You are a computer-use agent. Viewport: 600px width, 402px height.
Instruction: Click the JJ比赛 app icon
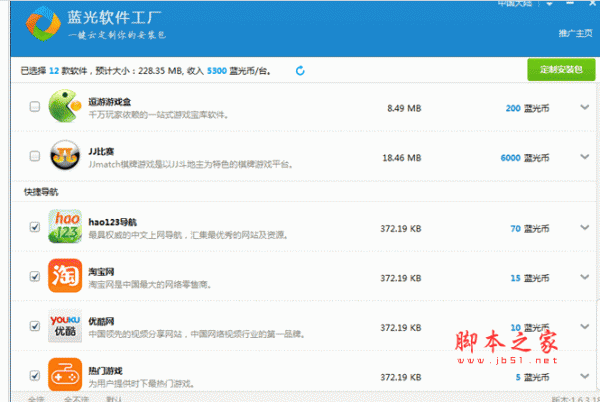click(x=65, y=155)
